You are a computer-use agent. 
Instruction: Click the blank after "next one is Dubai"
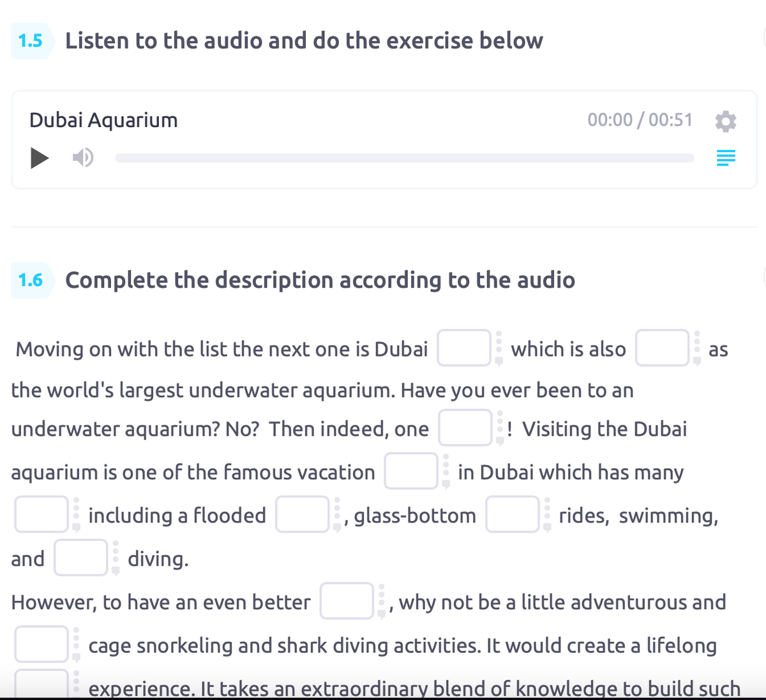[x=464, y=347]
